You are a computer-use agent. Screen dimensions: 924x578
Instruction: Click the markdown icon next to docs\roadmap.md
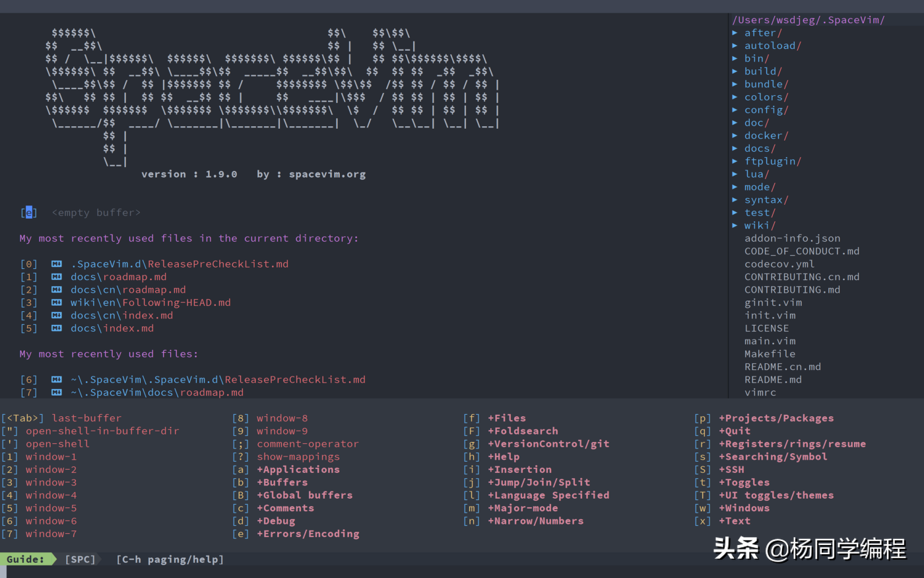point(56,276)
